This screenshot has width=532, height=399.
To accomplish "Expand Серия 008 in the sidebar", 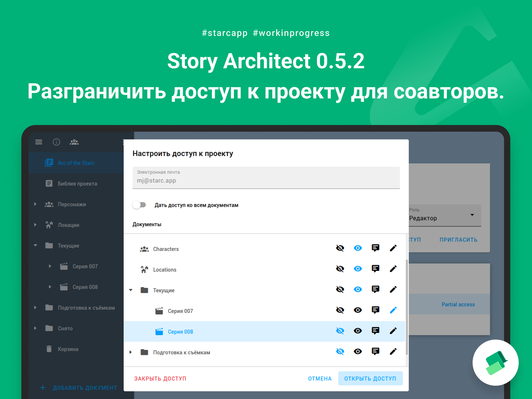I will (50, 287).
